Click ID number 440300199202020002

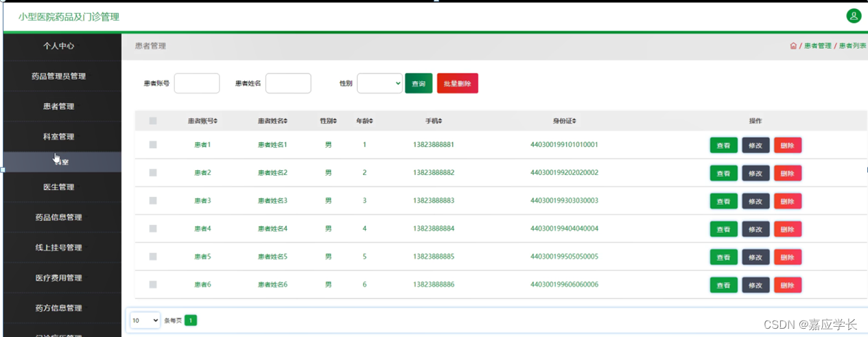565,172
